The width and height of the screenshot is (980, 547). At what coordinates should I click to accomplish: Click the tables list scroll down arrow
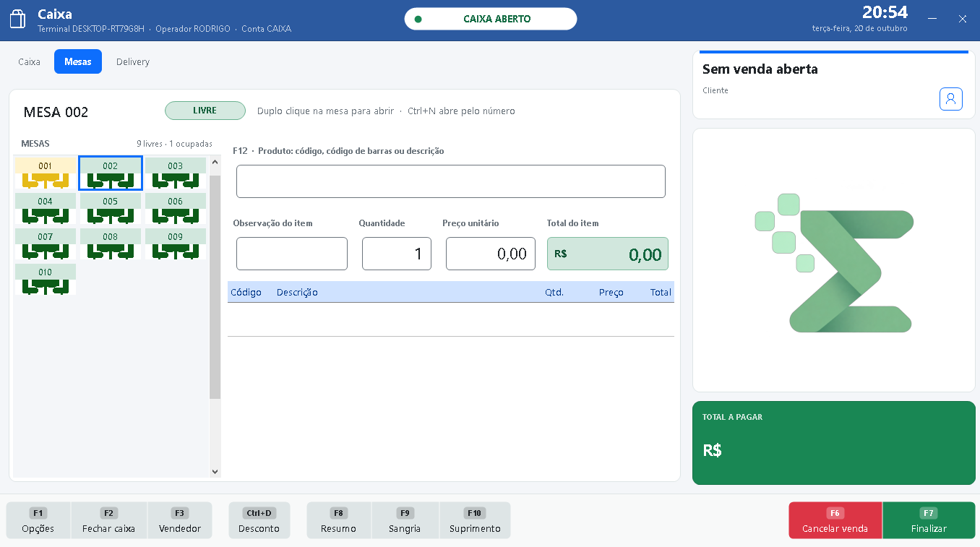tap(215, 471)
